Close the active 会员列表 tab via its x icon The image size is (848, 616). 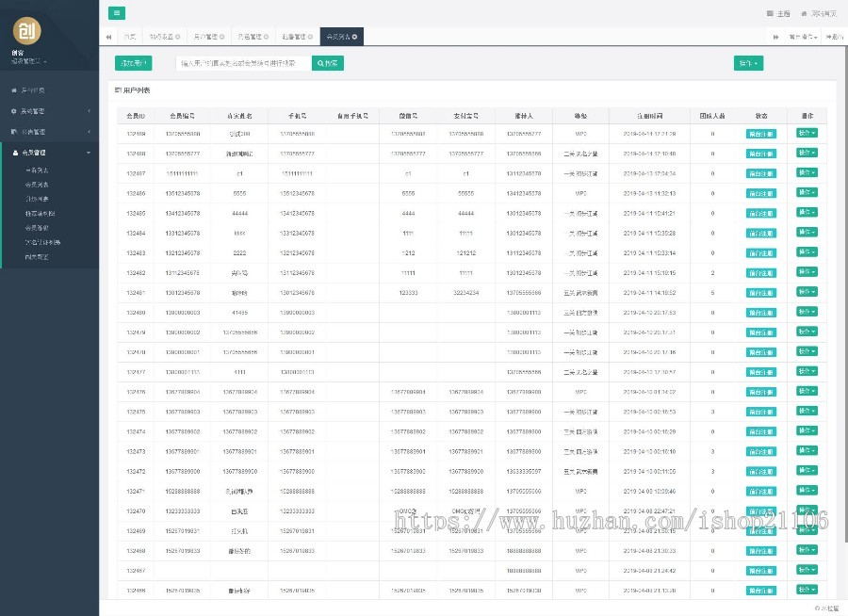click(355, 37)
